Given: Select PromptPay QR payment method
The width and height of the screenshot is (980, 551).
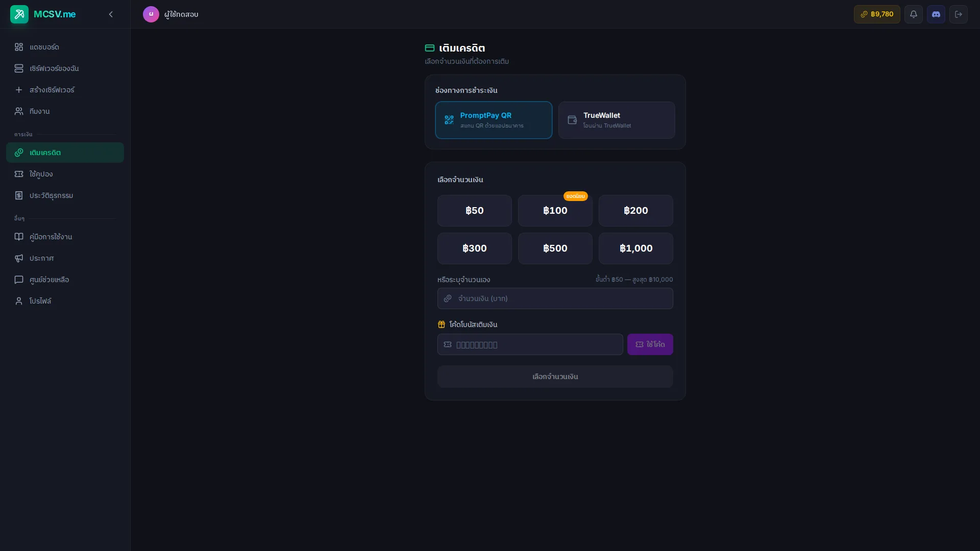Looking at the screenshot, I should click(493, 120).
